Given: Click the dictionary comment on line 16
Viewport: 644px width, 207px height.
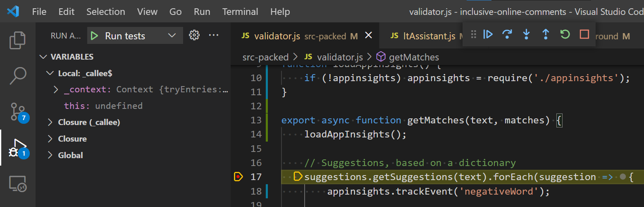Looking at the screenshot, I should pos(410,163).
